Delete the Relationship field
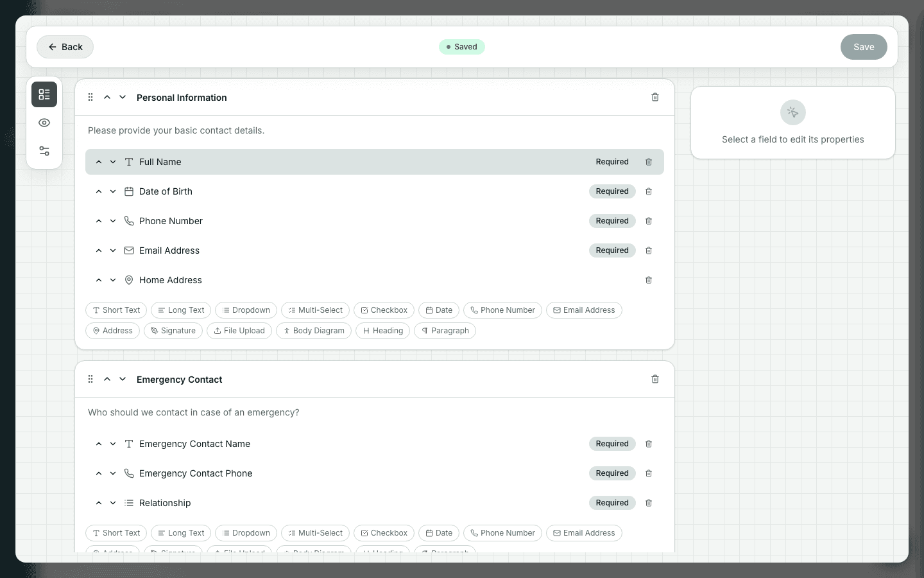Image resolution: width=924 pixels, height=578 pixels. 649,503
